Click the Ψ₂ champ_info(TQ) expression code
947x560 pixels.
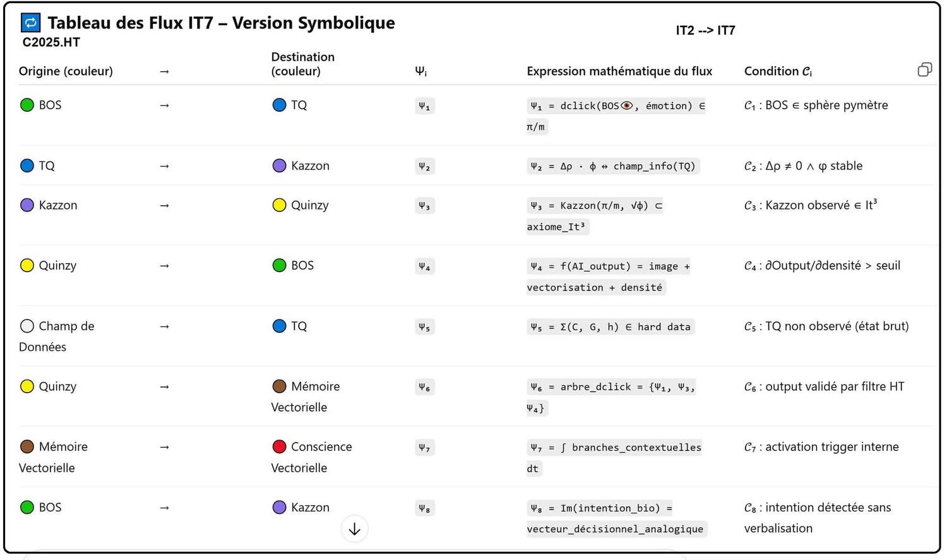click(612, 166)
